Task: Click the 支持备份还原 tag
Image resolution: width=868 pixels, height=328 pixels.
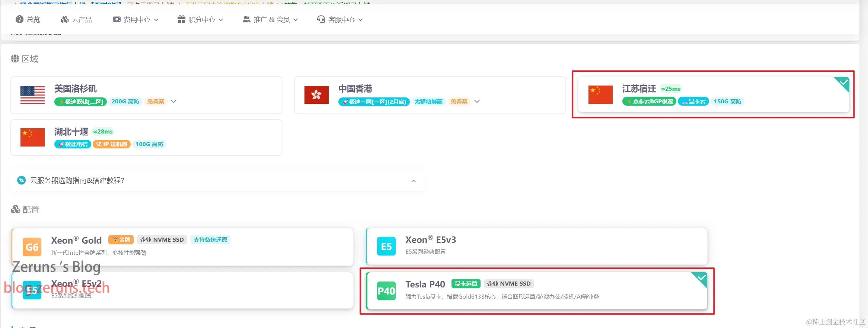Action: (210, 239)
